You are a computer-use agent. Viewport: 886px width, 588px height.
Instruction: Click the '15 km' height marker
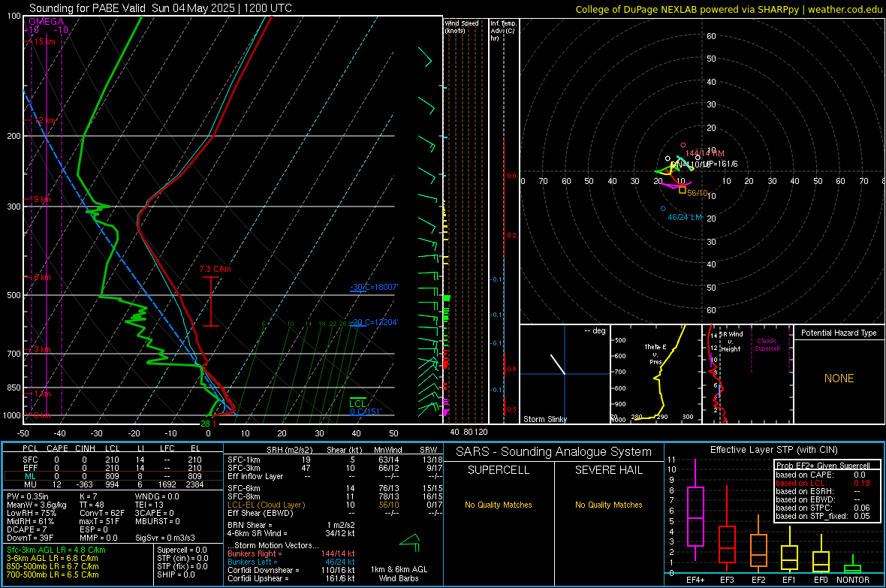pos(44,41)
